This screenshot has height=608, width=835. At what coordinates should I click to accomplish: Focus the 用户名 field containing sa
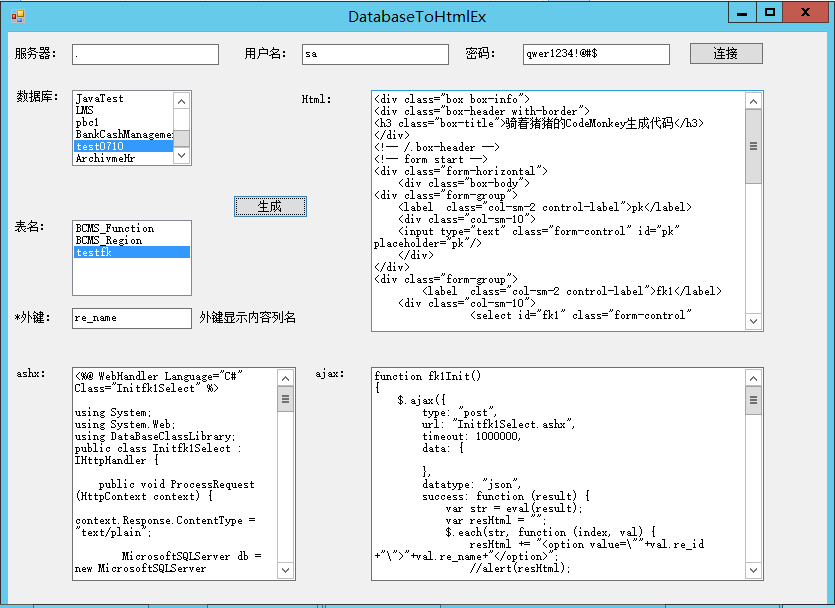(375, 54)
